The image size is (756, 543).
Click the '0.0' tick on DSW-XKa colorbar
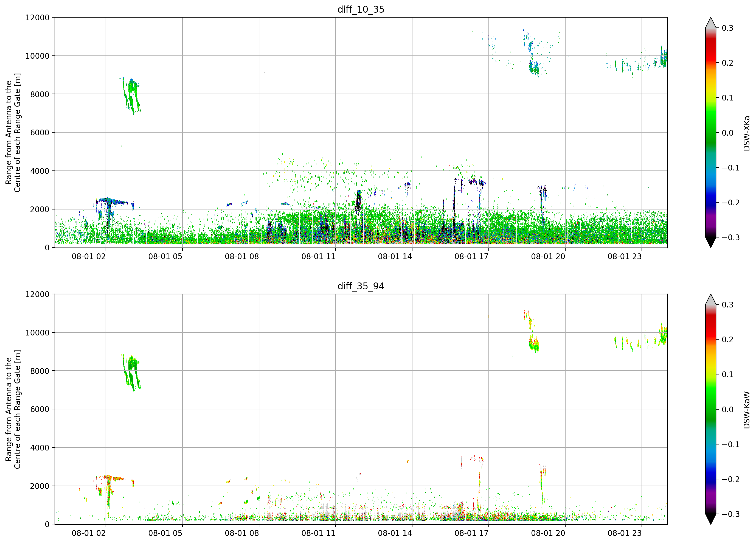(728, 133)
